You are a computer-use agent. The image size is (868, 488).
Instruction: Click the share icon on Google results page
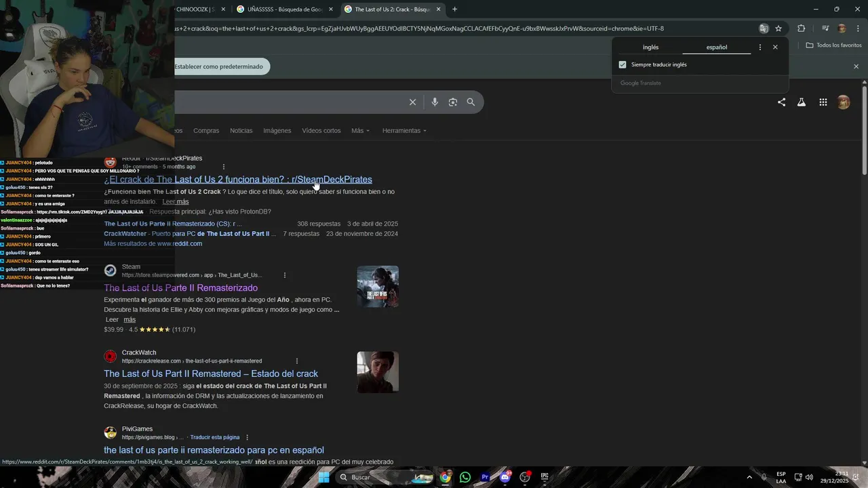(x=781, y=102)
